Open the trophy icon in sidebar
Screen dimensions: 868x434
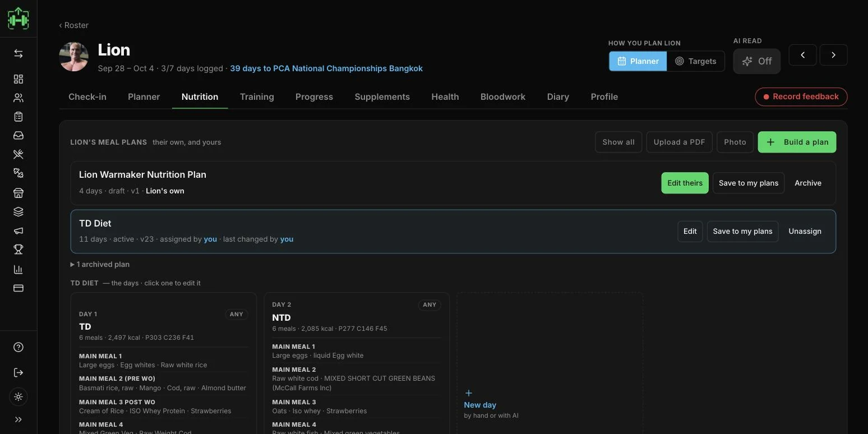19,250
